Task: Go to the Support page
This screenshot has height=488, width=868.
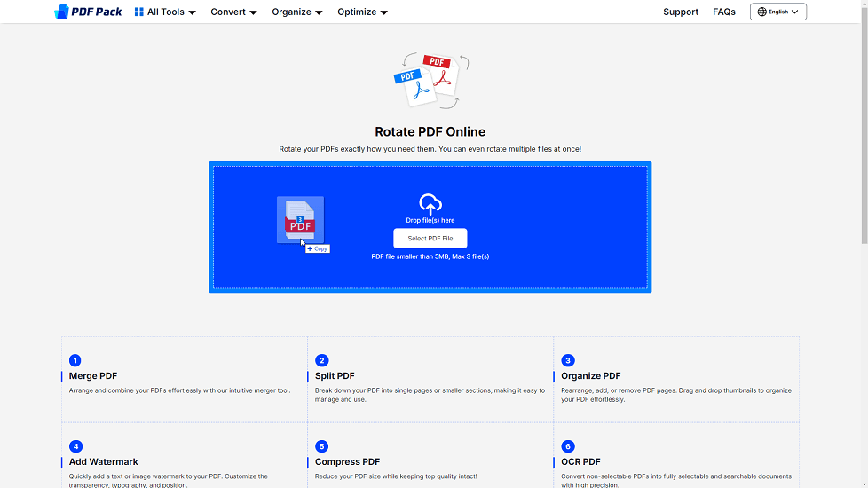Action: [681, 12]
